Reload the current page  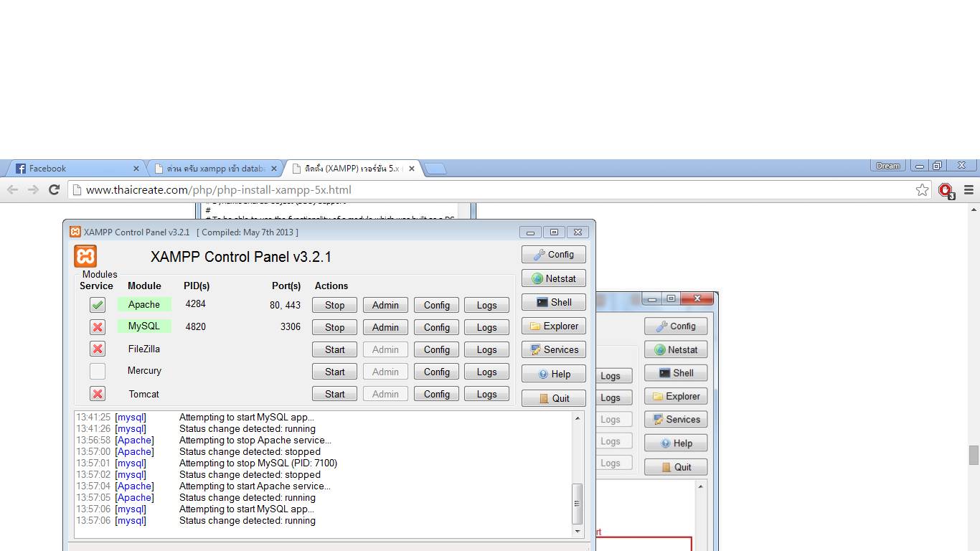point(54,189)
